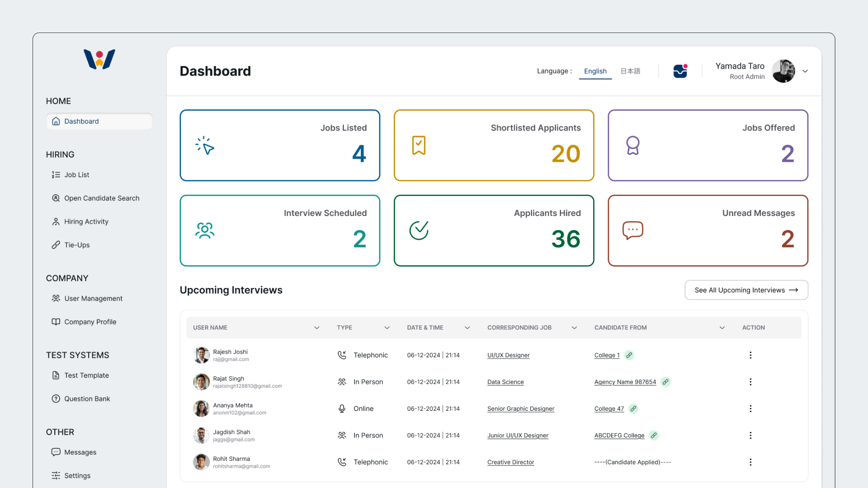Click the Unread Messages chat bubble icon
Image resolution: width=868 pixels, height=488 pixels.
633,230
